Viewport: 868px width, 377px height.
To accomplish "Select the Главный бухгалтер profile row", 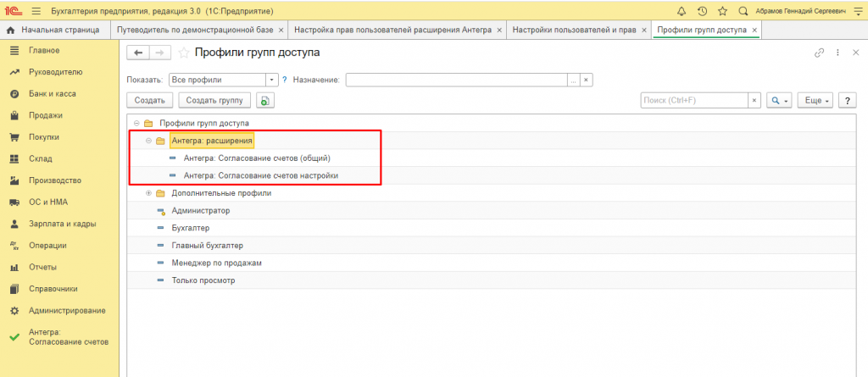I will coord(207,246).
